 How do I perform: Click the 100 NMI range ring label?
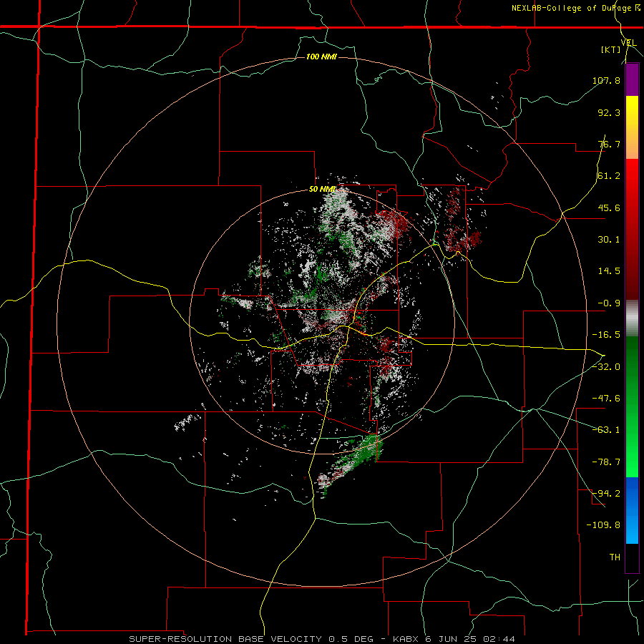[x=321, y=57]
